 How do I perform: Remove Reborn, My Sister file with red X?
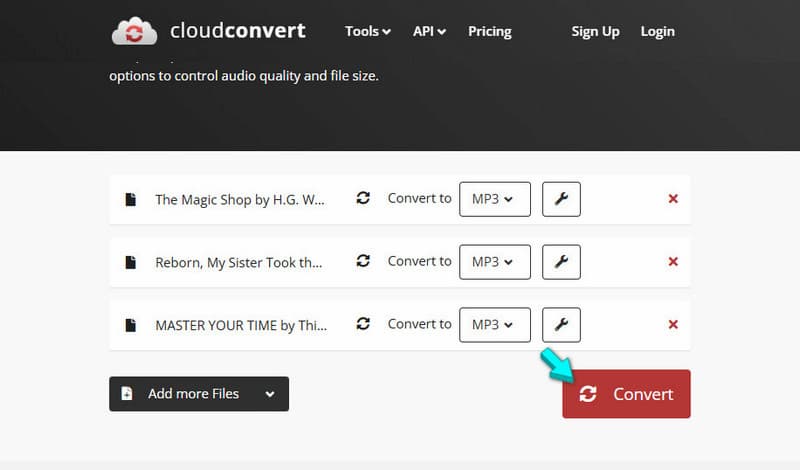pyautogui.click(x=673, y=261)
